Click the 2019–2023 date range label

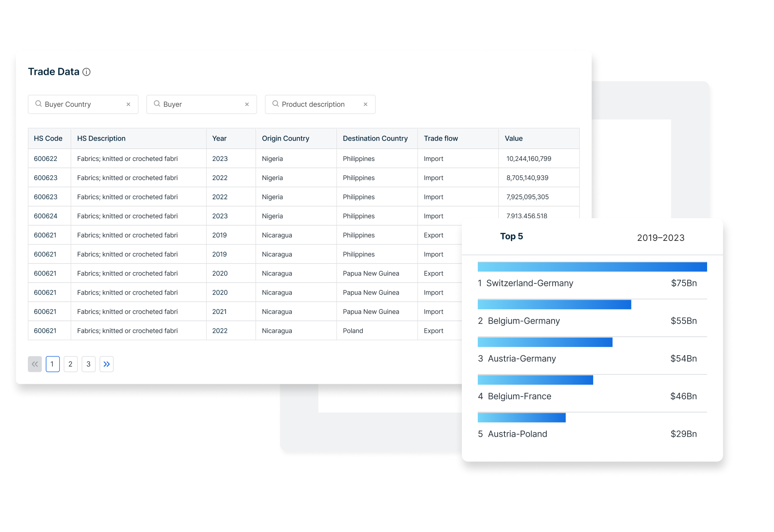pos(661,238)
